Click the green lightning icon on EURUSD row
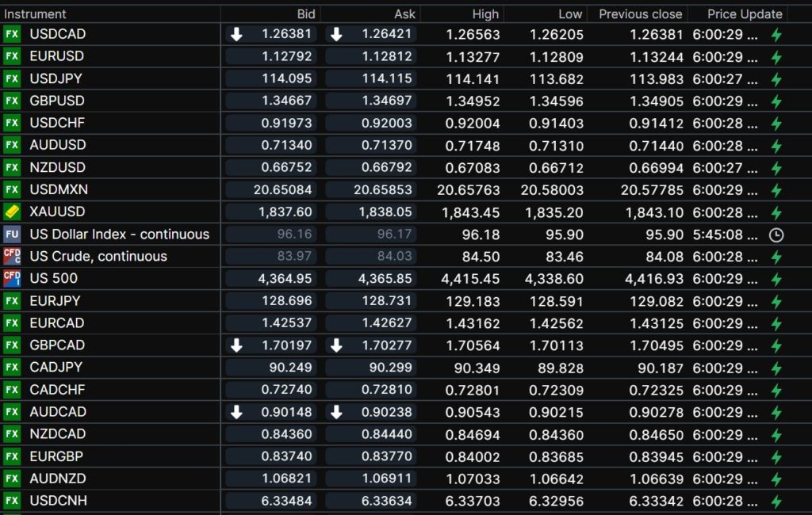Viewport: 812px width, 515px height. [x=776, y=57]
